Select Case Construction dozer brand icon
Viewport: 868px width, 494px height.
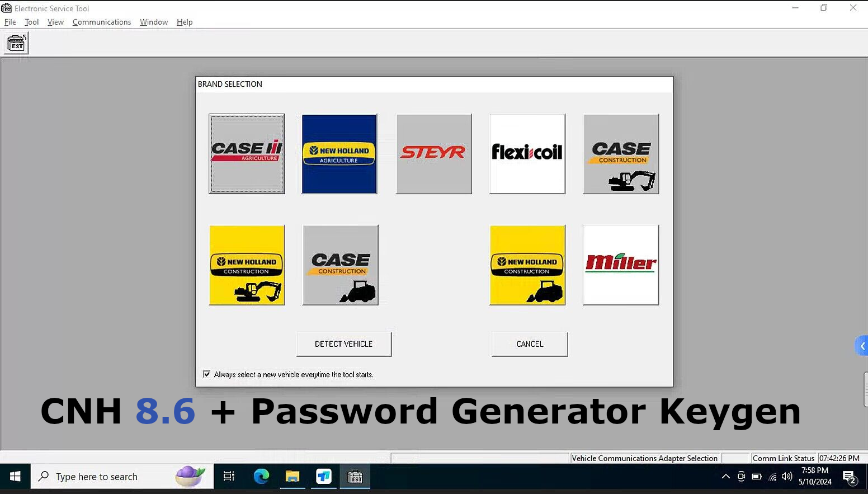[340, 265]
